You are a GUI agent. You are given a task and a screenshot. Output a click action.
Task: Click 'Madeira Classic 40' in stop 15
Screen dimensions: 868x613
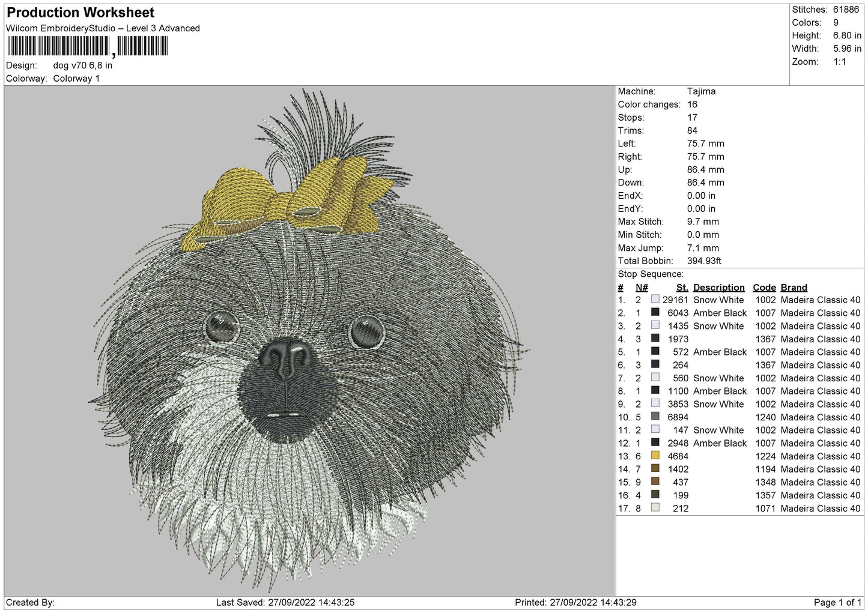coord(820,482)
